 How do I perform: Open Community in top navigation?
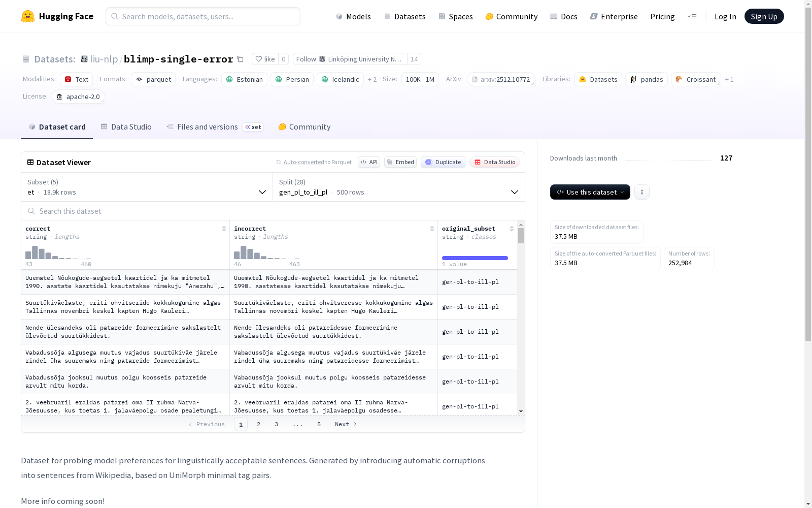click(512, 16)
